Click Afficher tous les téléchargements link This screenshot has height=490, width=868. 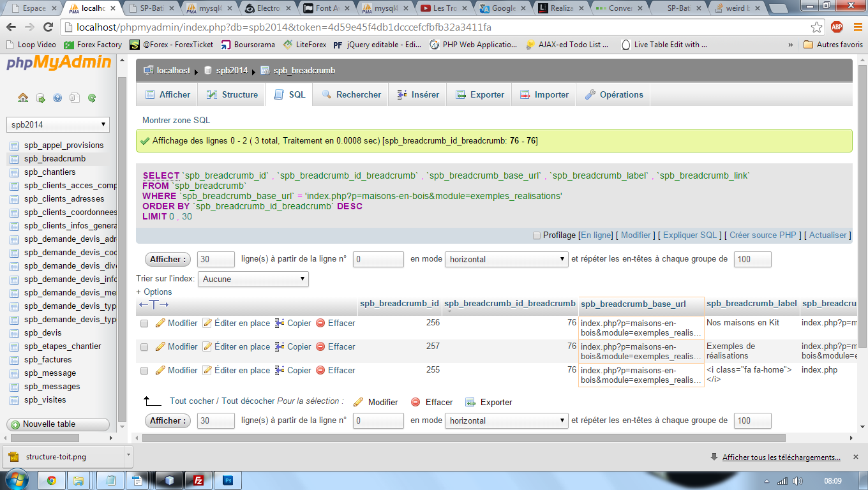pos(781,457)
